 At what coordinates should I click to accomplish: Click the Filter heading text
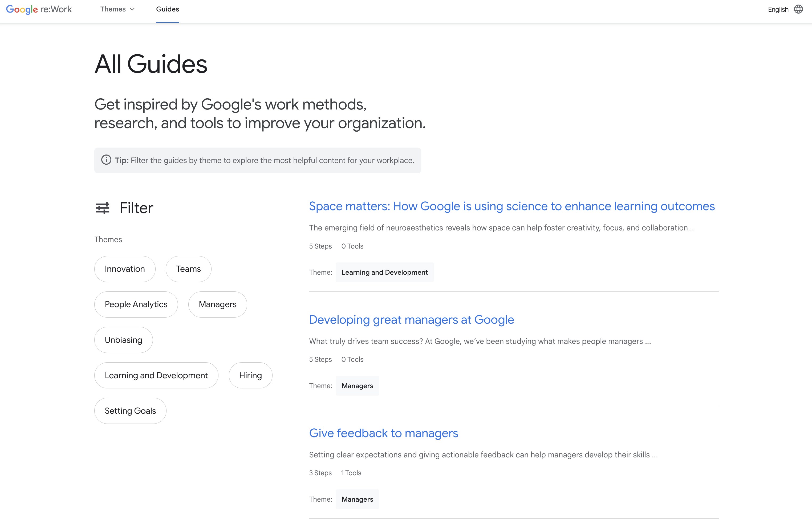tap(136, 208)
